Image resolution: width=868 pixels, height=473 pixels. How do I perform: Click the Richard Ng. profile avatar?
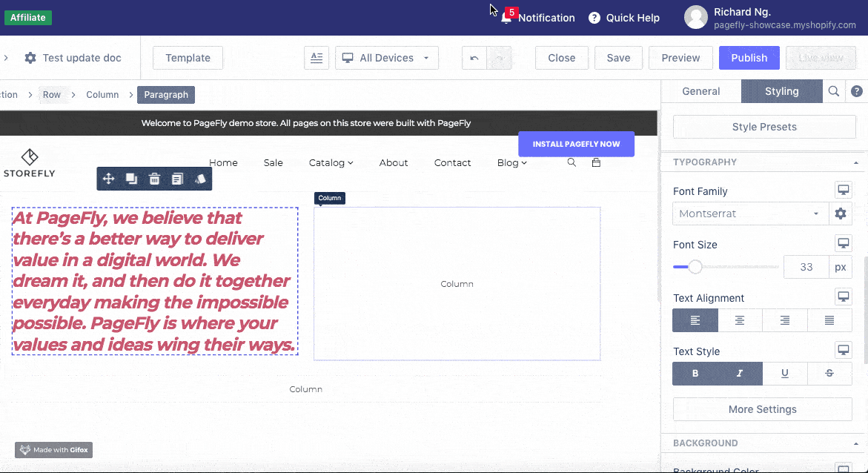pos(696,17)
